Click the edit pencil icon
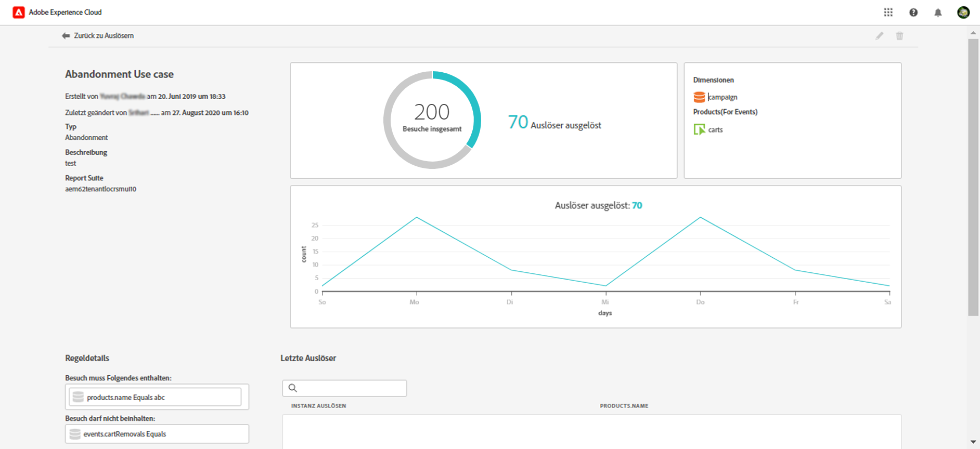The width and height of the screenshot is (980, 449). click(x=879, y=36)
